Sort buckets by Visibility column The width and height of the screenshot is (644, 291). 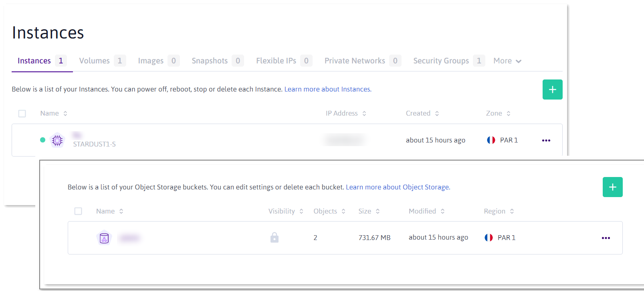[286, 211]
